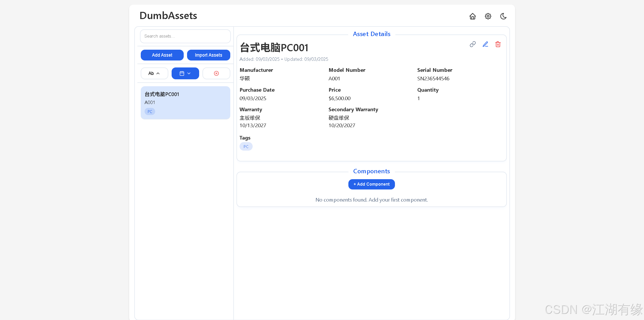Delete asset with red trash icon
644x320 pixels.
(x=498, y=44)
